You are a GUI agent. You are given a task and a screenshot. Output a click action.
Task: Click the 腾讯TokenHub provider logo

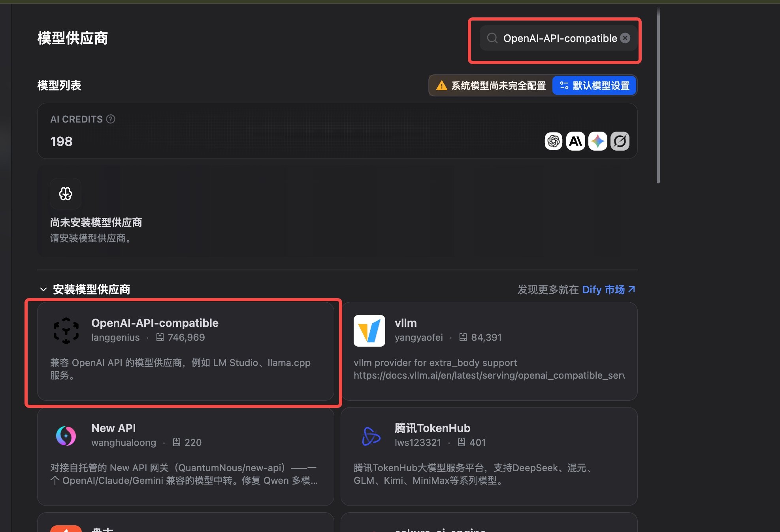371,436
